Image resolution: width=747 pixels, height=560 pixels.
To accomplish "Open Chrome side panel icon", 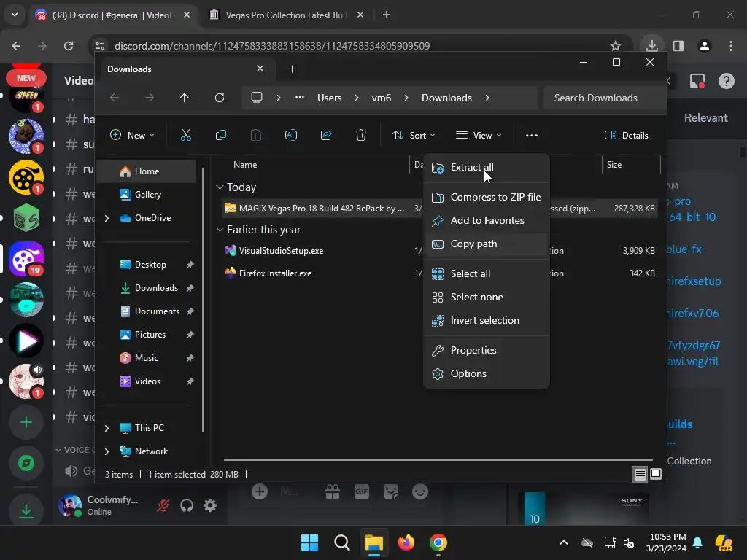I will click(x=678, y=46).
